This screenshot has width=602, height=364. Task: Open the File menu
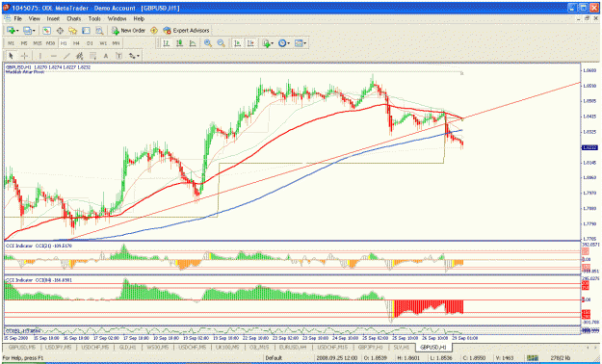pos(17,18)
